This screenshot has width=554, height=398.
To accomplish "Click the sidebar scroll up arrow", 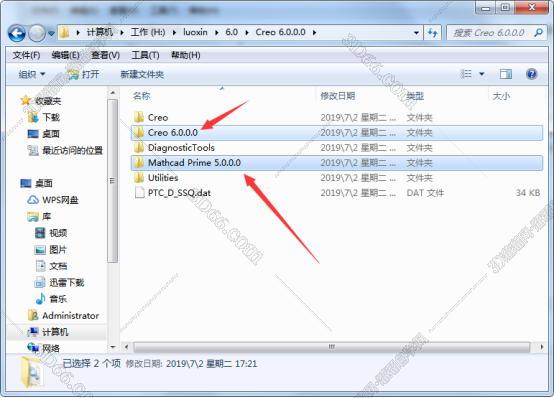I will point(113,93).
